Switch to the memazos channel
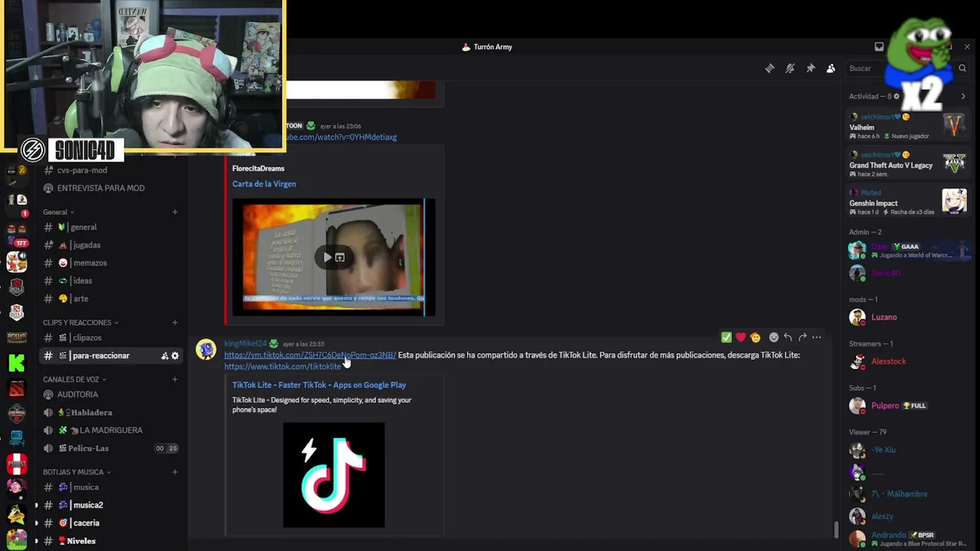This screenshot has height=551, width=980. coord(109,262)
